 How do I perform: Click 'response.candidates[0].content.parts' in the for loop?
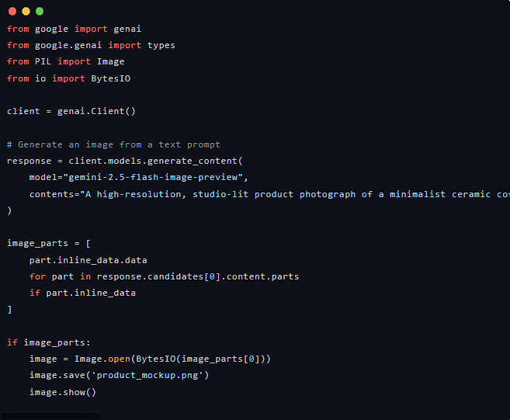[x=198, y=276]
